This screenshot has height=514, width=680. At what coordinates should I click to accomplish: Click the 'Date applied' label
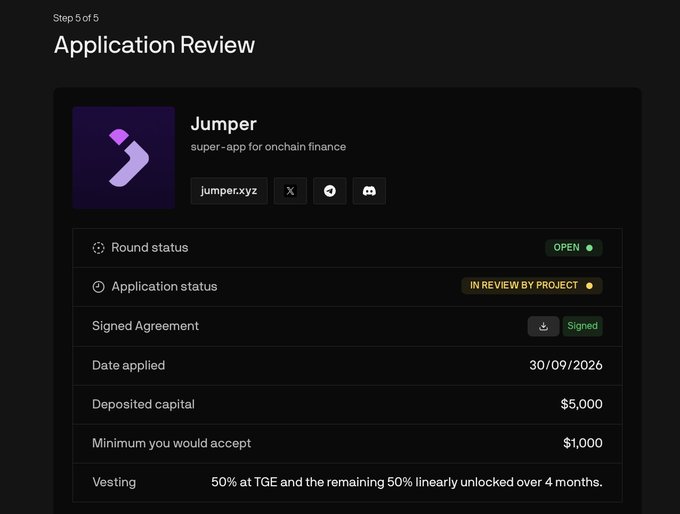click(128, 366)
